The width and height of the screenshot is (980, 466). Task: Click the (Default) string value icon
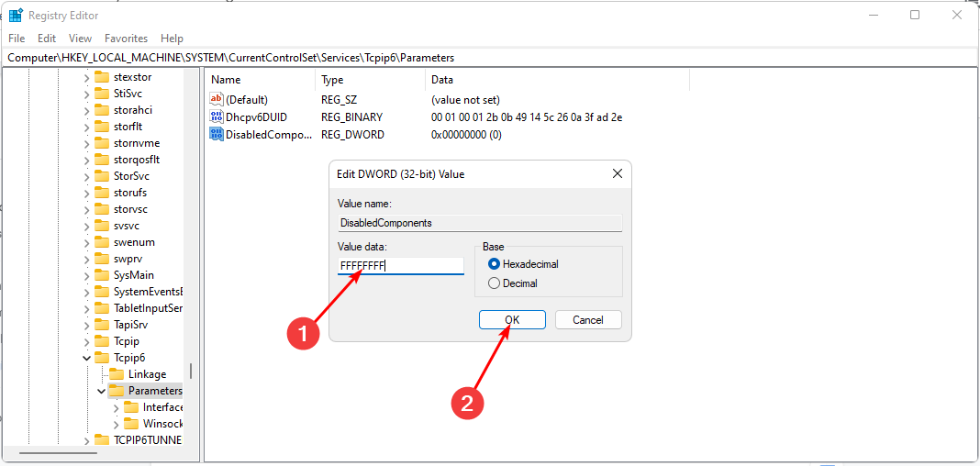click(x=217, y=99)
